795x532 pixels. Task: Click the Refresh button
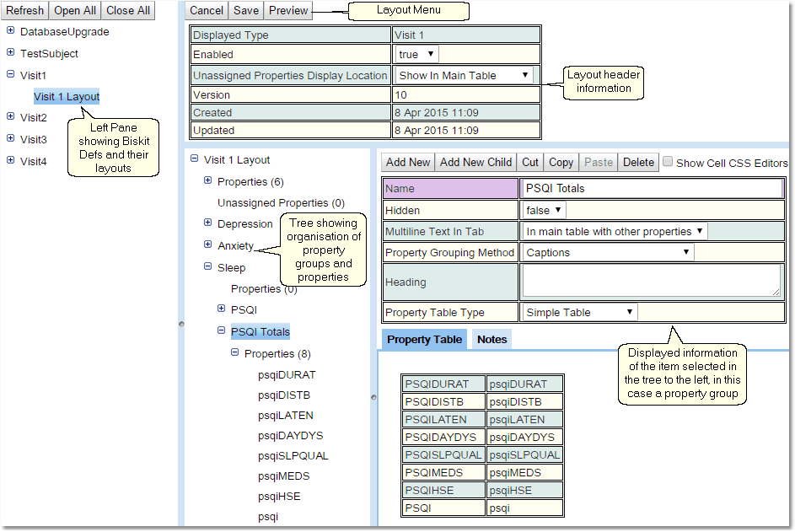25,10
